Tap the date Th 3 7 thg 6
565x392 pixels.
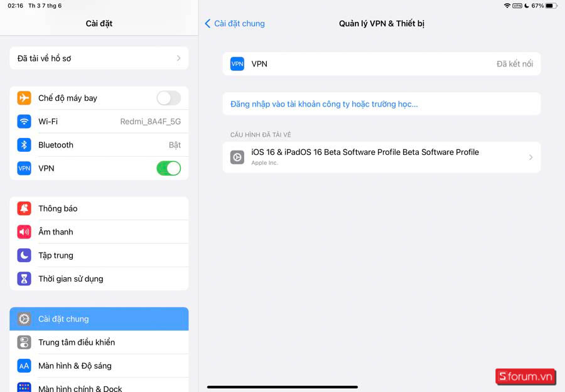pos(45,6)
